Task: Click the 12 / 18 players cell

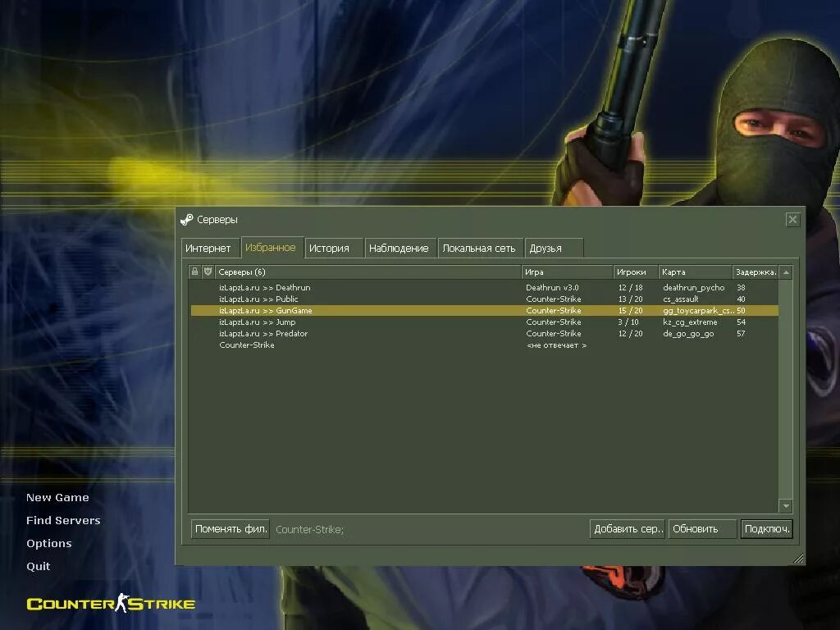Action: click(x=631, y=288)
